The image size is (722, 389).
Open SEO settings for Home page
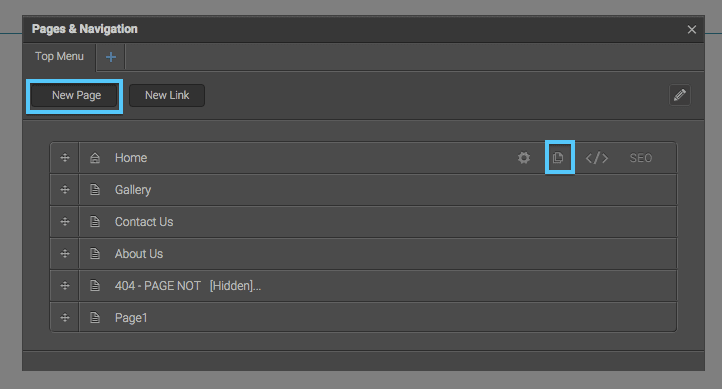(x=640, y=158)
